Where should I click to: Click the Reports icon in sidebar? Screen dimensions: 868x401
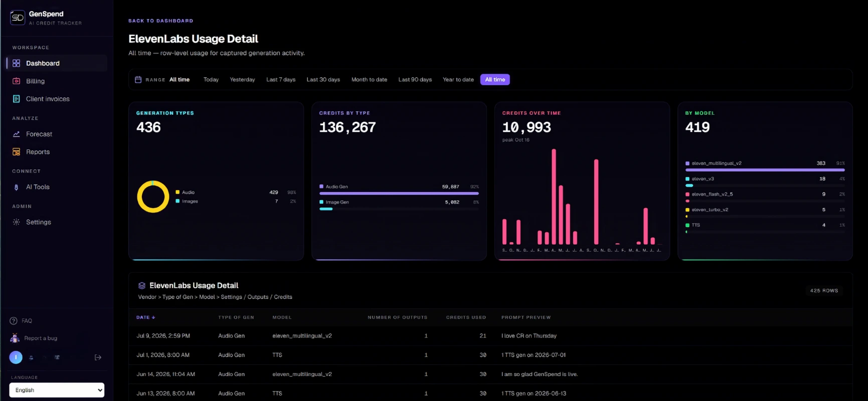point(16,152)
